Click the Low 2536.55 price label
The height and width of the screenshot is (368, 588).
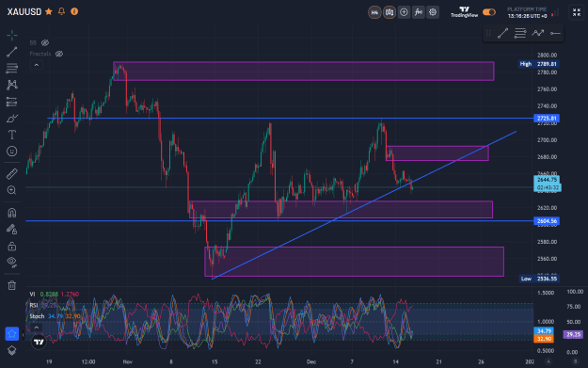coord(540,279)
